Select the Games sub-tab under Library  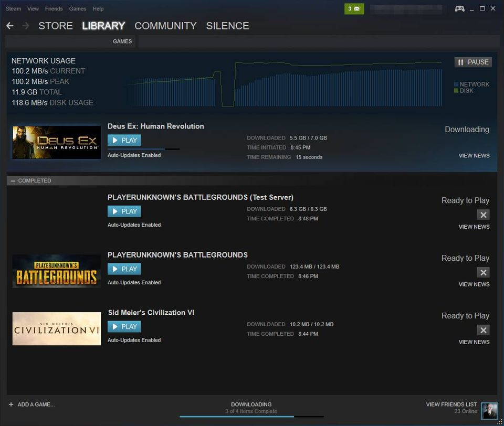pyautogui.click(x=122, y=41)
